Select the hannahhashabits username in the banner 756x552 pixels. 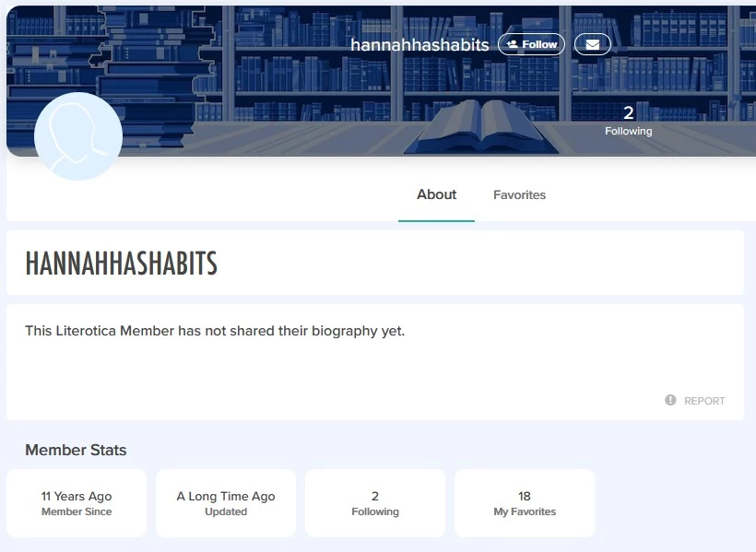click(419, 45)
